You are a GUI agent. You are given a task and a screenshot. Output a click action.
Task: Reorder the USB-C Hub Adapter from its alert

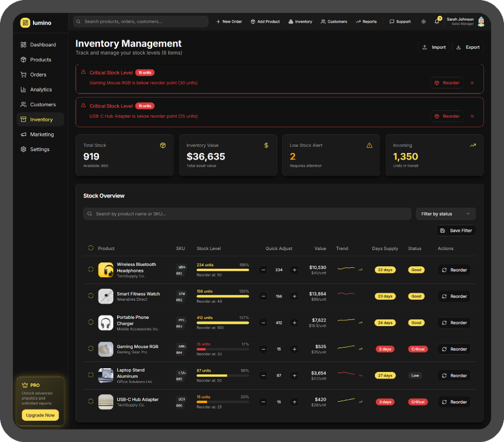point(447,116)
